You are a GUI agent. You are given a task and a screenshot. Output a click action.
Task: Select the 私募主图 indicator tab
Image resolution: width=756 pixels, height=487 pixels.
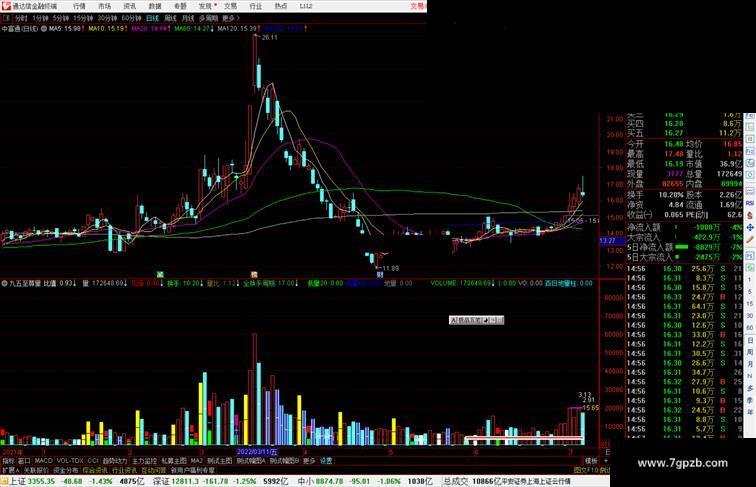point(174,461)
